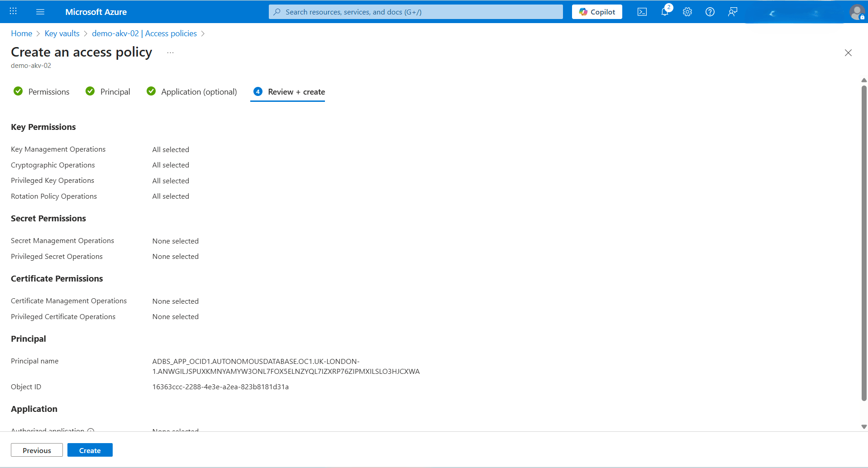Open the portal sidebar hamburger menu
The height and width of the screenshot is (468, 868).
tap(40, 12)
